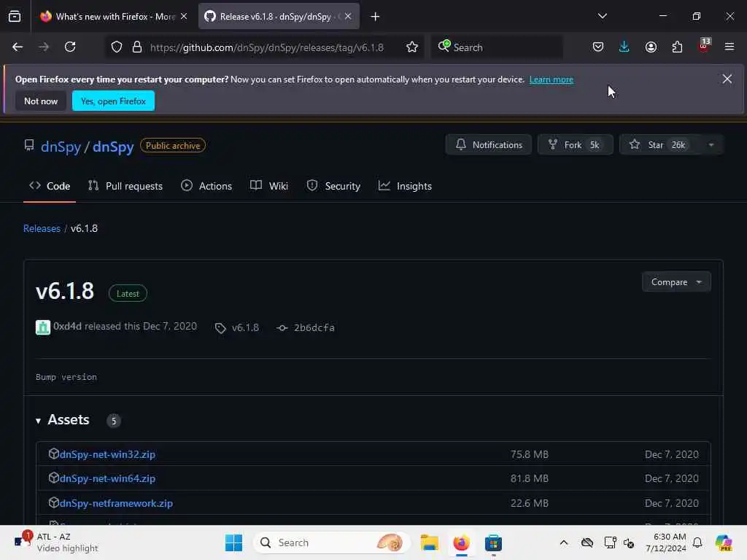Open the Security tab
Image resolution: width=747 pixels, height=560 pixels.
333,186
